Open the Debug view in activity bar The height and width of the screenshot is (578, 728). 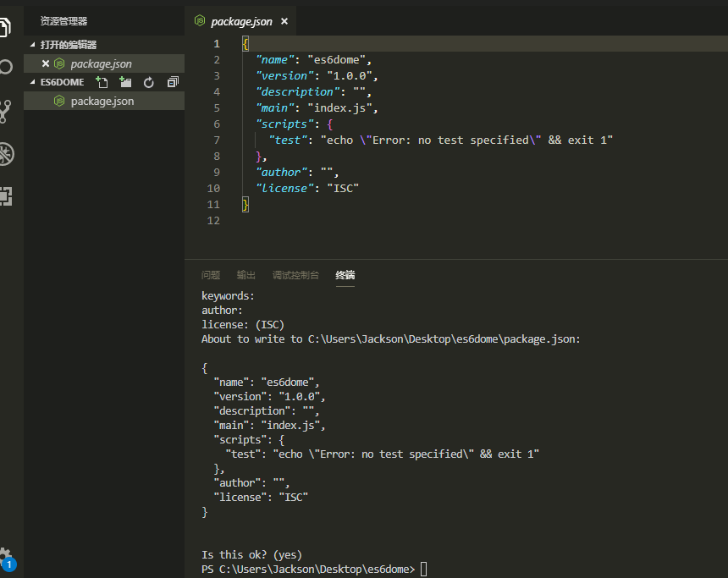point(6,154)
